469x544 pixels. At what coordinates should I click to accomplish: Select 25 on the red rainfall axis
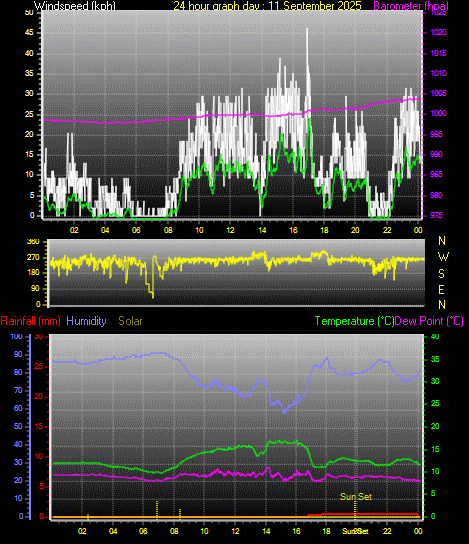[39, 366]
